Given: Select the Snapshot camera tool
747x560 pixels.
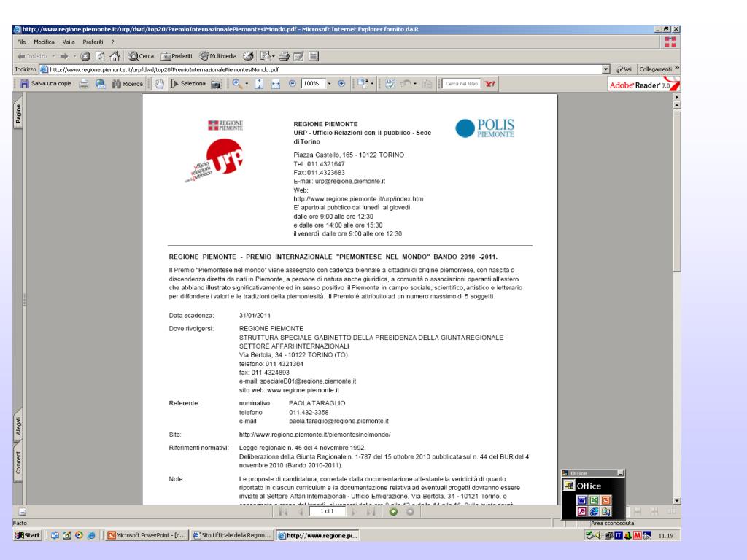Looking at the screenshot, I should click(216, 84).
